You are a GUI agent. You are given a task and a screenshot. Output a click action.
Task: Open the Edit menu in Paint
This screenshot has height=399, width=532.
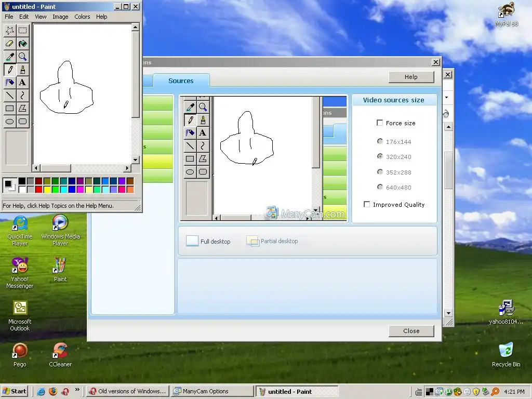point(24,17)
